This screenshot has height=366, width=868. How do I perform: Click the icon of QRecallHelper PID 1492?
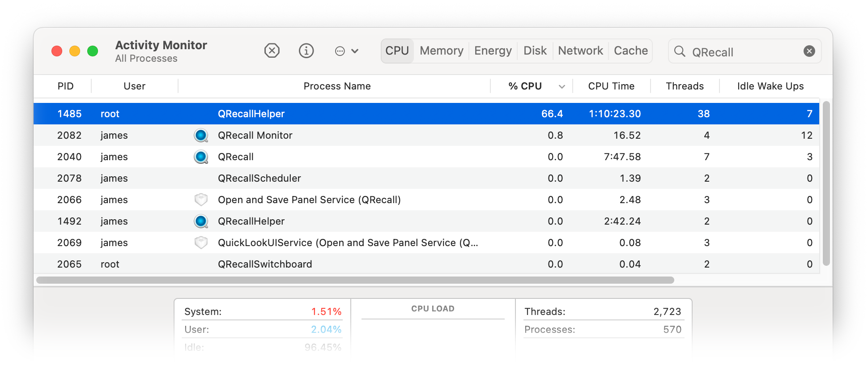(x=201, y=221)
